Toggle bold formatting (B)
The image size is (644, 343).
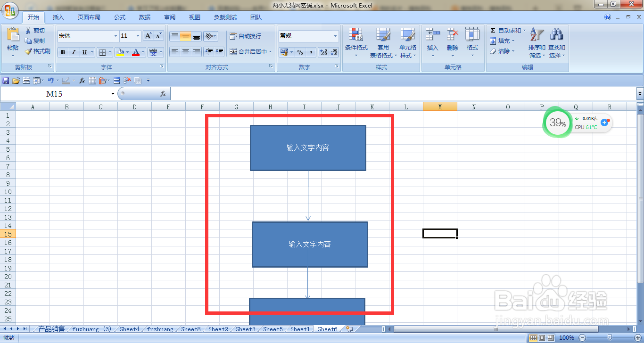tap(63, 52)
